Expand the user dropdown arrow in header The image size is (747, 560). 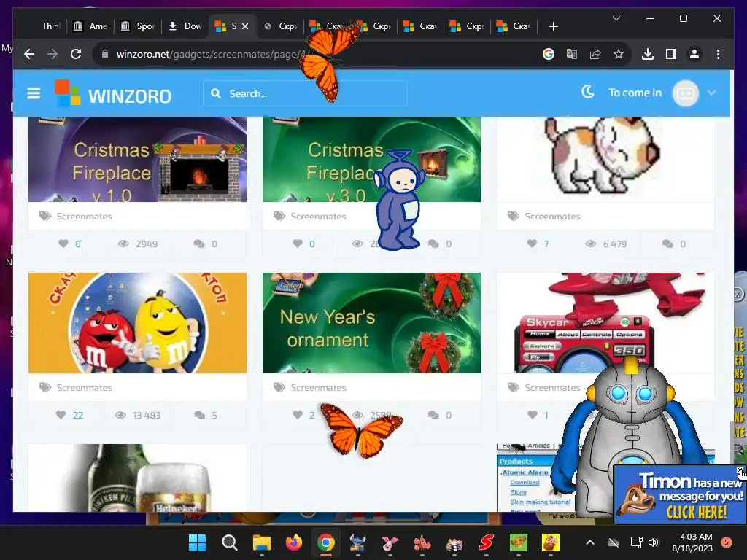711,93
